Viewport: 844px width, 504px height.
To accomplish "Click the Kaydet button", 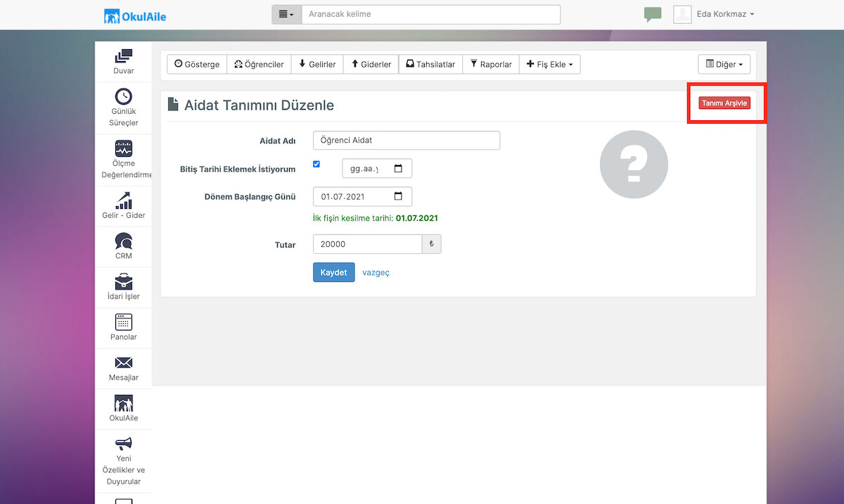I will pyautogui.click(x=333, y=272).
